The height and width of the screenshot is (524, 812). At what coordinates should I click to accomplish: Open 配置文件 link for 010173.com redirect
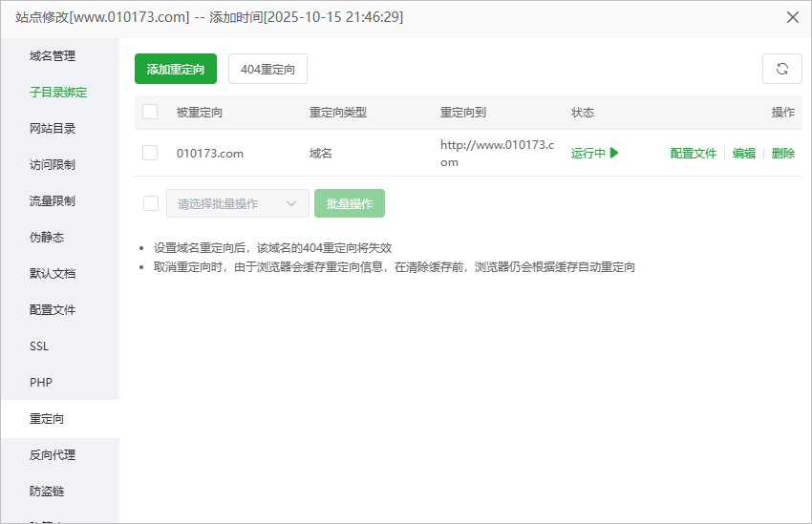[693, 153]
